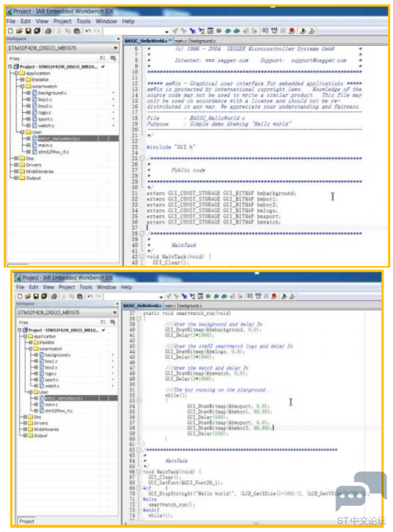Image resolution: width=393 pixels, height=532 pixels.
Task: Click Debug without Downloading icon in bottom window
Action: (292, 296)
